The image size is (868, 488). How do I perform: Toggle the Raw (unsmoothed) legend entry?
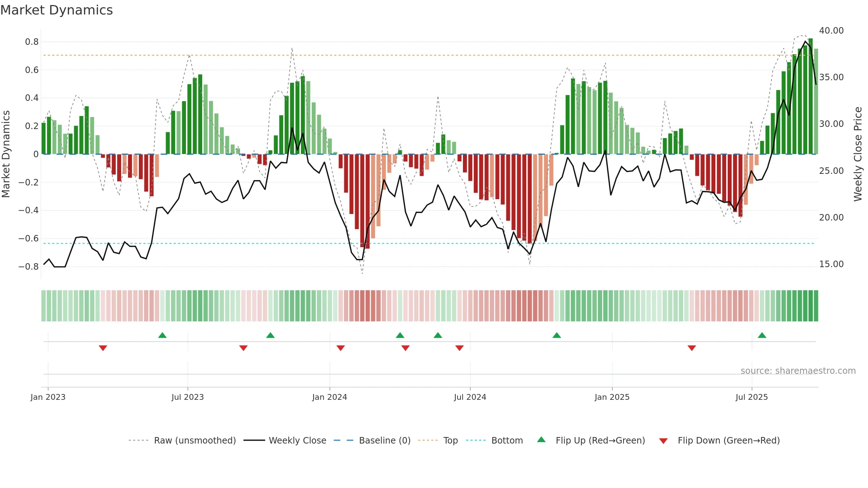point(182,440)
